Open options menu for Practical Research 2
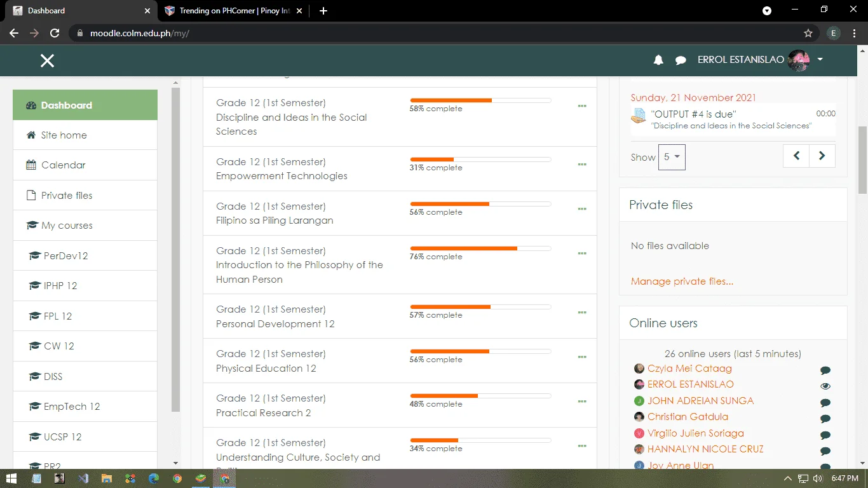The height and width of the screenshot is (488, 868). point(582,402)
